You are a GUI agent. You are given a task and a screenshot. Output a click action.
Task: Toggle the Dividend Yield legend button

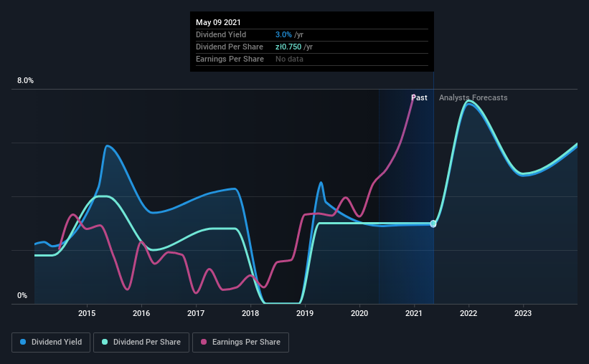point(51,343)
